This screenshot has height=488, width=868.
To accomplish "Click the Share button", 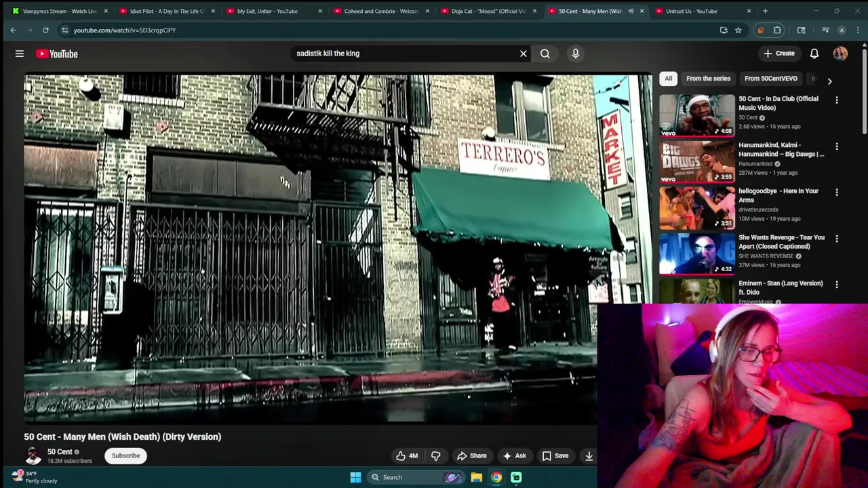I will (x=472, y=455).
